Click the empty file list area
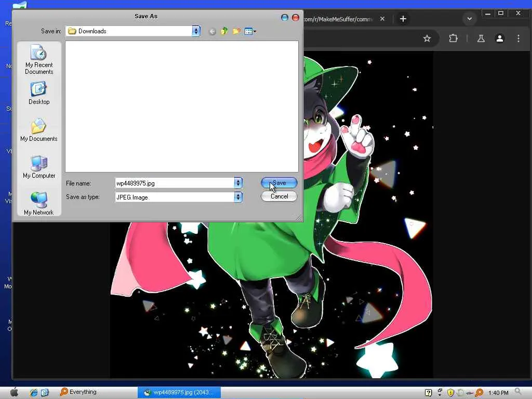This screenshot has width=532, height=399. click(182, 107)
